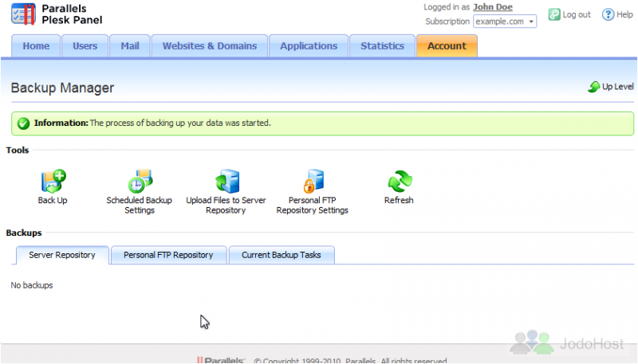Click Upload Files to Server Repository label
The height and width of the screenshot is (364, 638).
click(226, 205)
